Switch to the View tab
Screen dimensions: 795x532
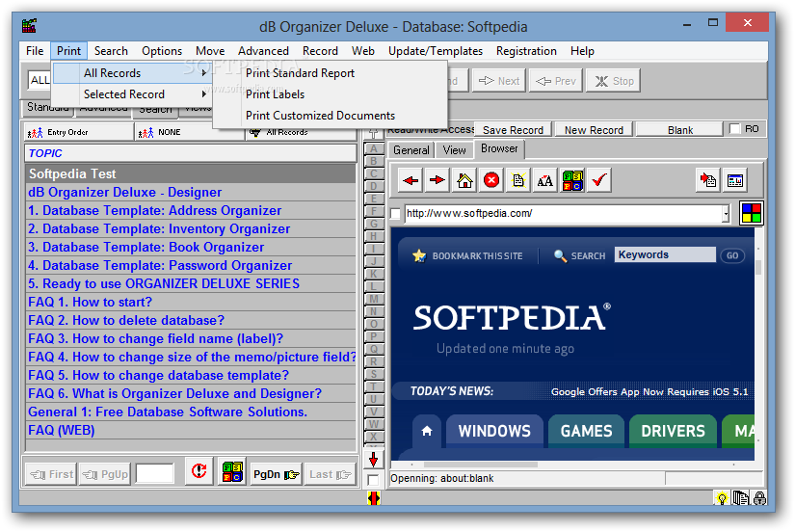pos(454,150)
